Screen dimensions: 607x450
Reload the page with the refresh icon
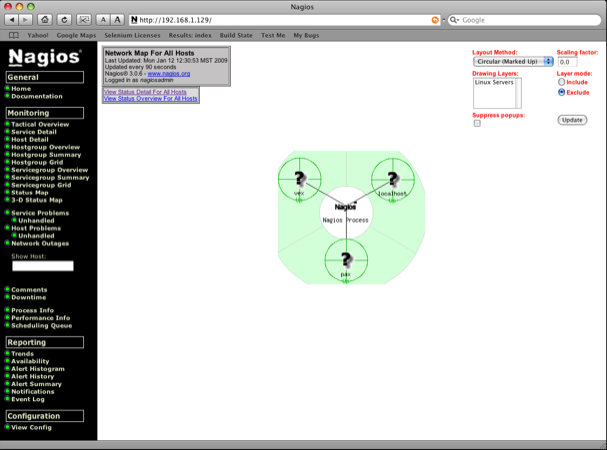(64, 20)
